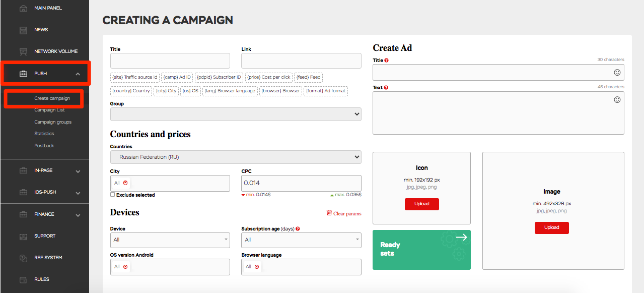Remove the 'All' tag in City field

(x=125, y=183)
